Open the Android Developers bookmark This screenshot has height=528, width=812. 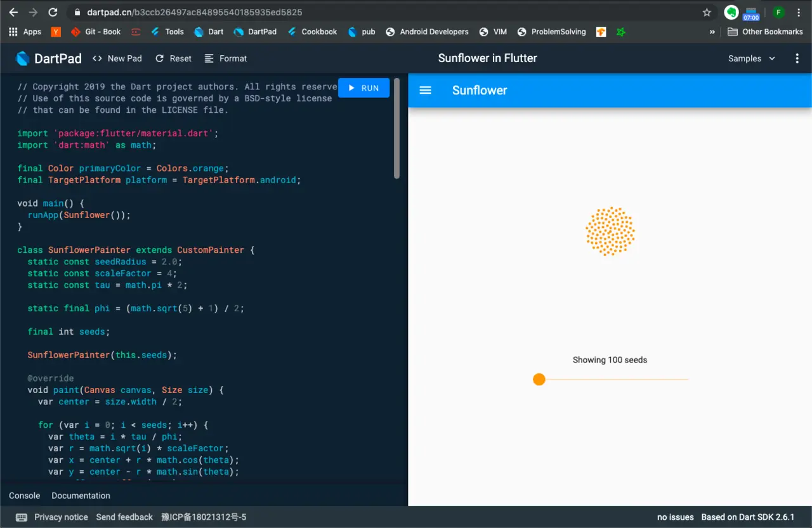[x=427, y=32]
